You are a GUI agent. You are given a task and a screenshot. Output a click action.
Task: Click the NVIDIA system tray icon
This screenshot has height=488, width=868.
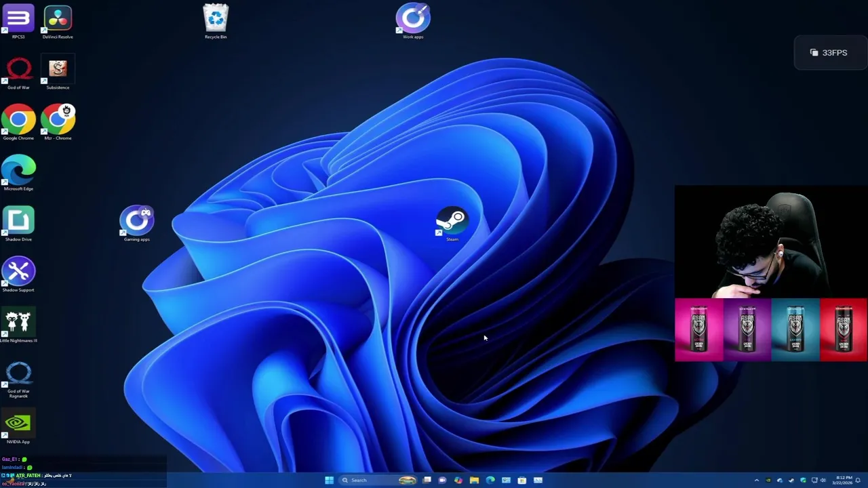tap(768, 481)
